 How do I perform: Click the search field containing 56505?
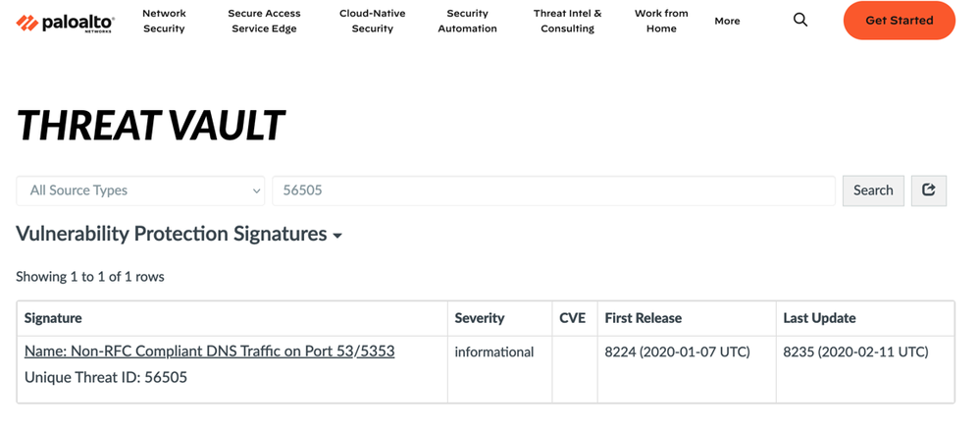553,190
